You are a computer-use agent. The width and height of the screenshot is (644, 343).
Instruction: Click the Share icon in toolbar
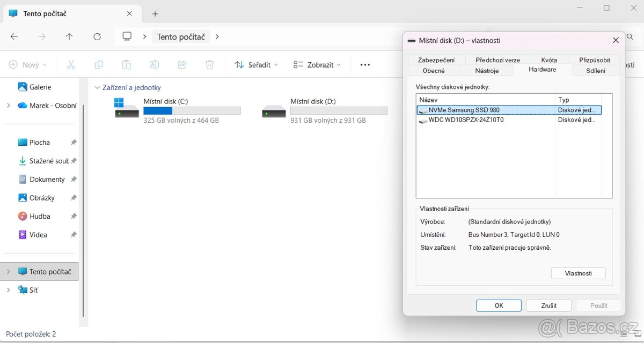pyautogui.click(x=182, y=65)
